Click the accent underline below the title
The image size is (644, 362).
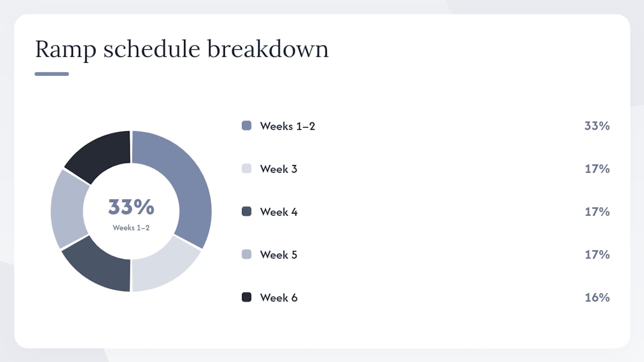52,74
